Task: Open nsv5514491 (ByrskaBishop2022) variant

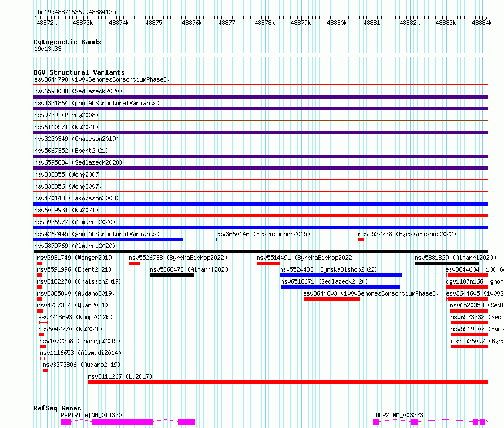Action: pos(306,258)
